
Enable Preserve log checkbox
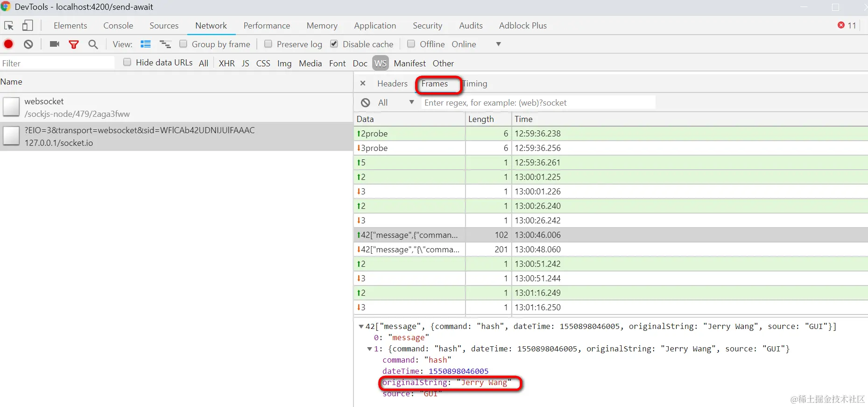pos(268,43)
